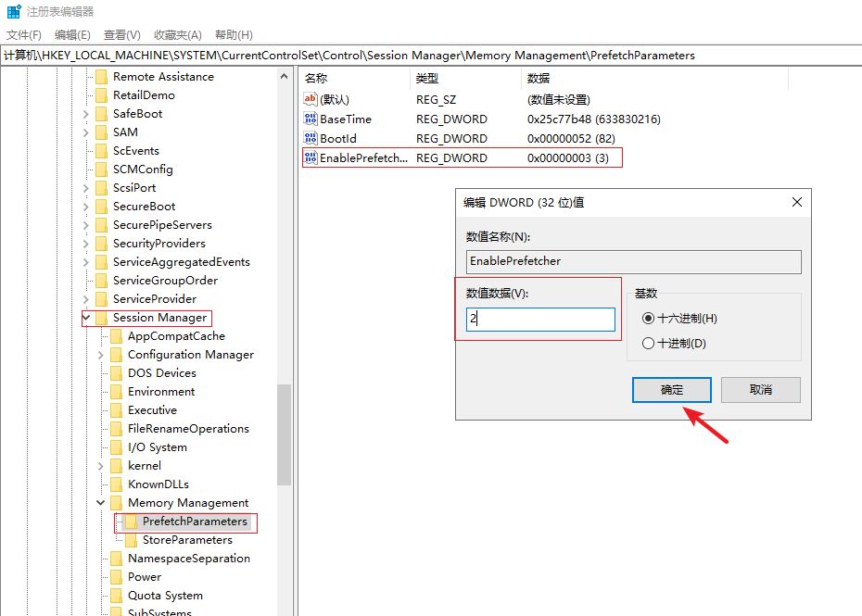
Task: Close the 编辑 DWORD dialog with X
Action: click(x=796, y=202)
